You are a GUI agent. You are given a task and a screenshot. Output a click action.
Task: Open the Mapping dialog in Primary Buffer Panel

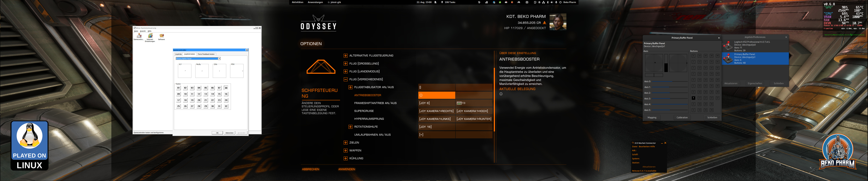click(652, 118)
